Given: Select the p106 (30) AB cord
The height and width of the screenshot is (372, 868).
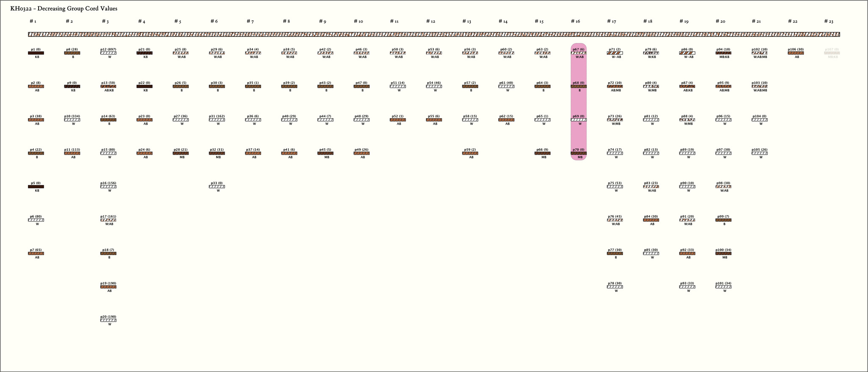Looking at the screenshot, I should coord(796,53).
